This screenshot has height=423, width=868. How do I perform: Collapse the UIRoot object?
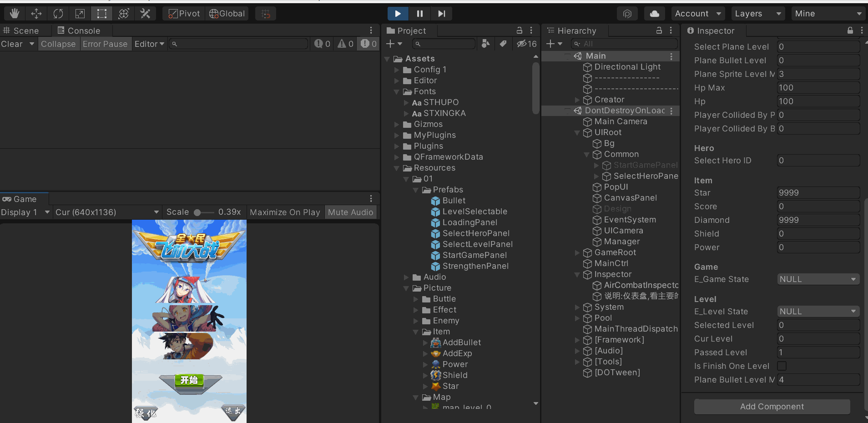(577, 132)
